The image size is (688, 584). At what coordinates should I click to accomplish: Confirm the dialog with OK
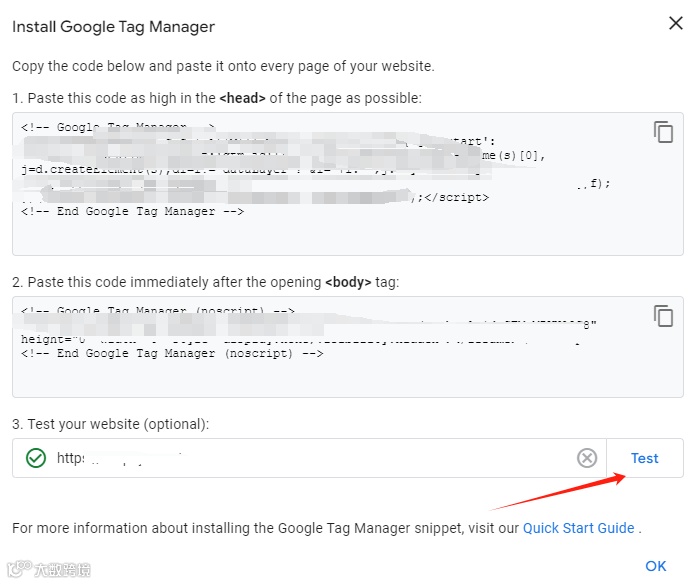point(656,566)
